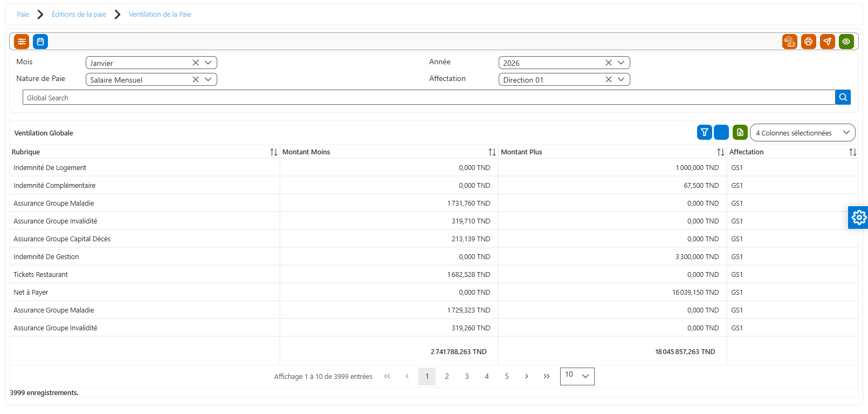Click the multiple printers batch print icon
Screen dimensions: 868x414
click(x=790, y=42)
